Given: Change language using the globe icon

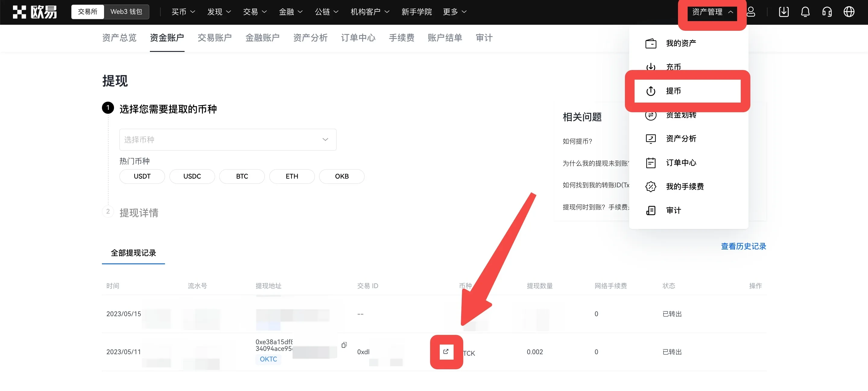Looking at the screenshot, I should coord(849,11).
